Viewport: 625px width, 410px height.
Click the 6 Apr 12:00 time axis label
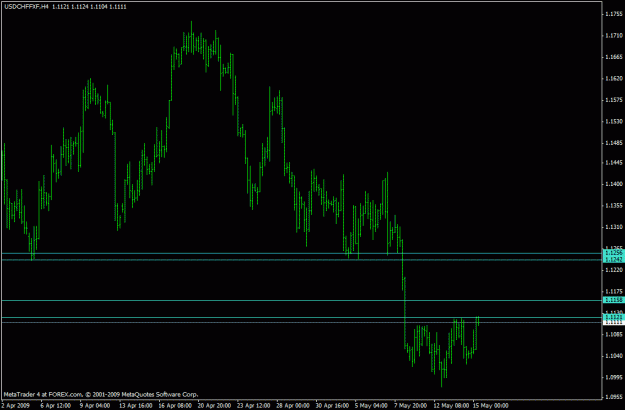(x=56, y=406)
